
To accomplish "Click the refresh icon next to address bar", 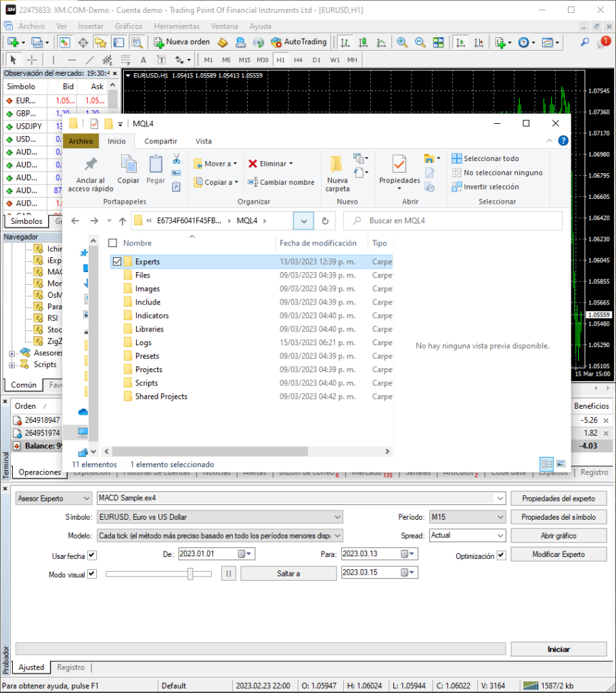I will pos(325,221).
